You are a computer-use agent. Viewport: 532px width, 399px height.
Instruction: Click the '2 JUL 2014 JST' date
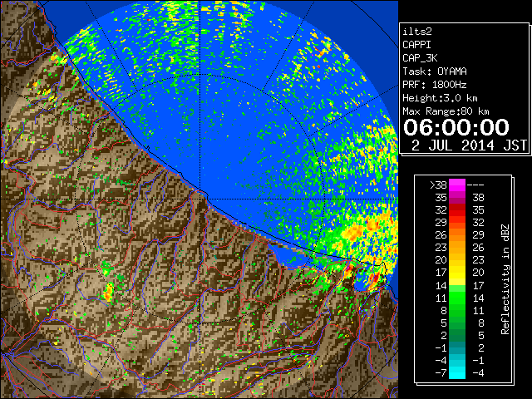[x=469, y=145]
